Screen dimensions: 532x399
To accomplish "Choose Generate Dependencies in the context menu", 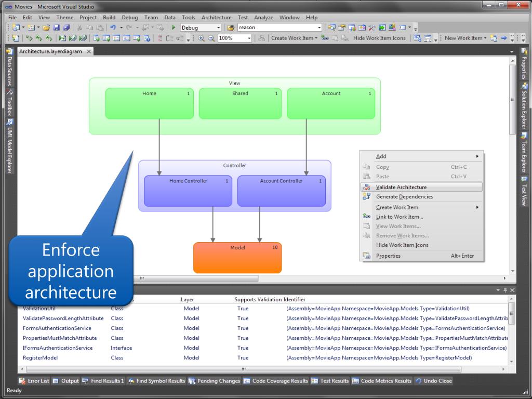I will coord(404,196).
